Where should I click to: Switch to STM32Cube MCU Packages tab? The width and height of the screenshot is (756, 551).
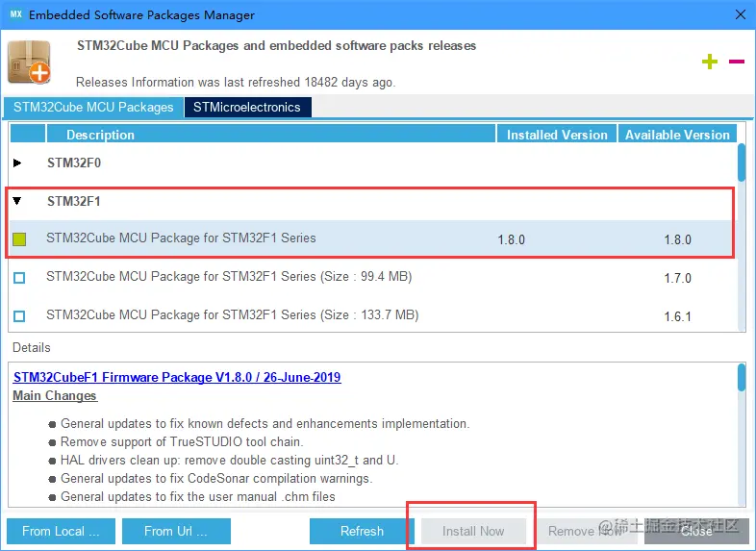pyautogui.click(x=93, y=107)
